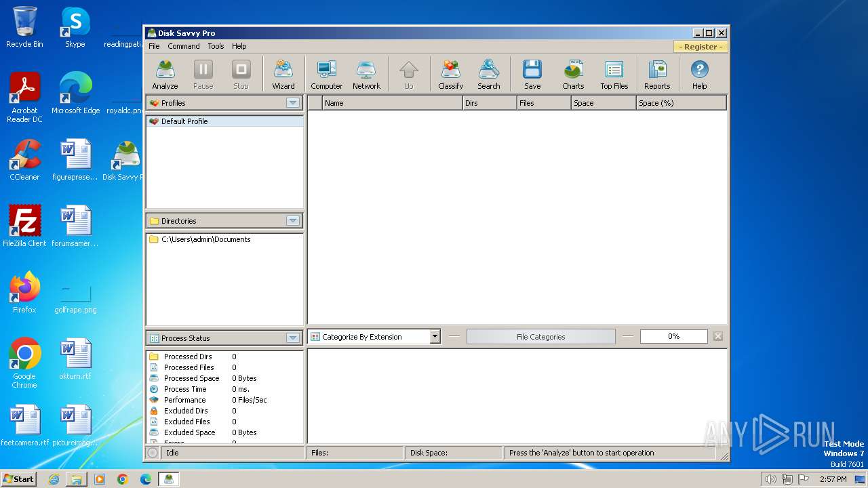Open the Classify tool
The width and height of the screenshot is (868, 488).
(x=450, y=75)
